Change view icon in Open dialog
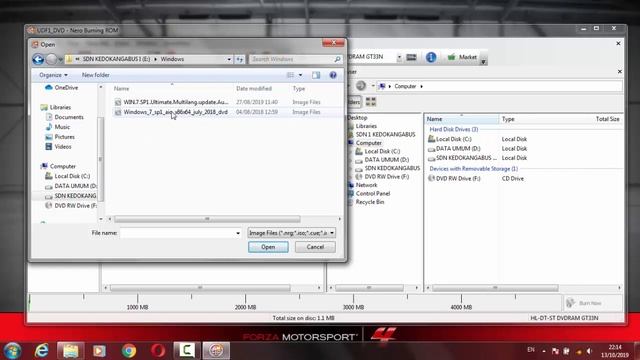 (290, 75)
